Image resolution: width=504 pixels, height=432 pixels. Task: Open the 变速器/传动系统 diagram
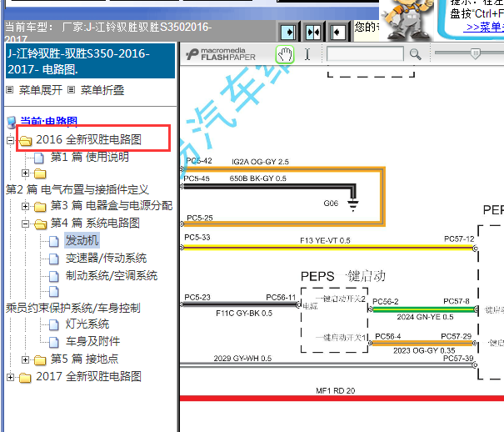(106, 258)
